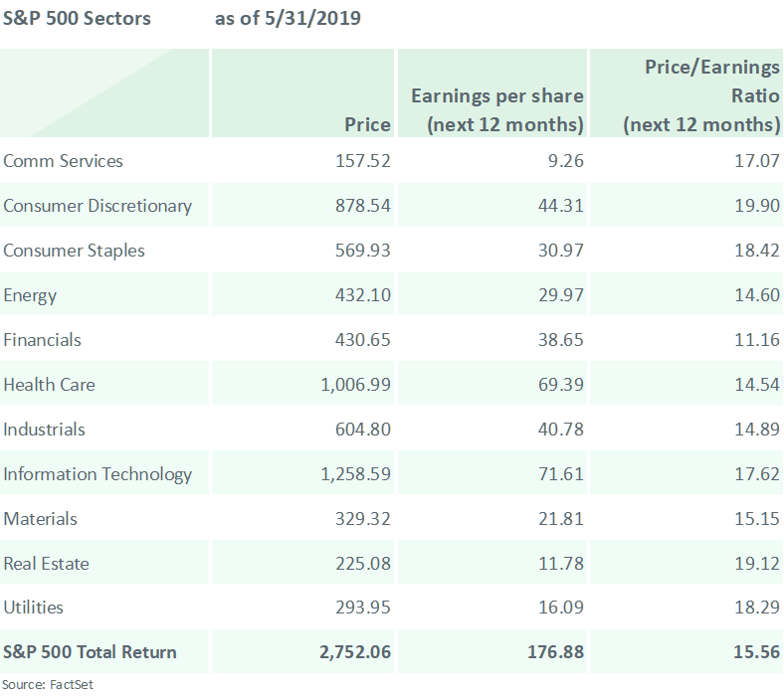
Task: Select Energy price 432.10
Action: coord(363,295)
